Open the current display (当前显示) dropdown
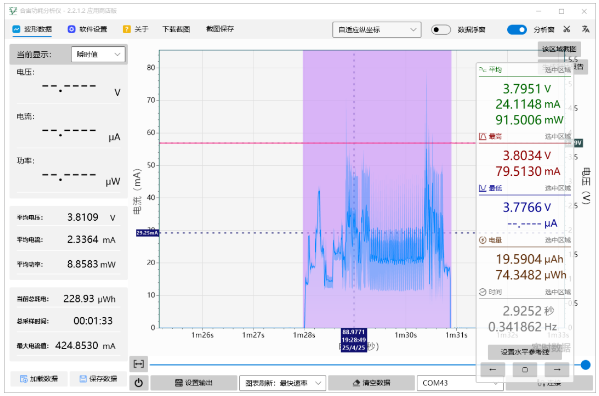 [x=98, y=55]
